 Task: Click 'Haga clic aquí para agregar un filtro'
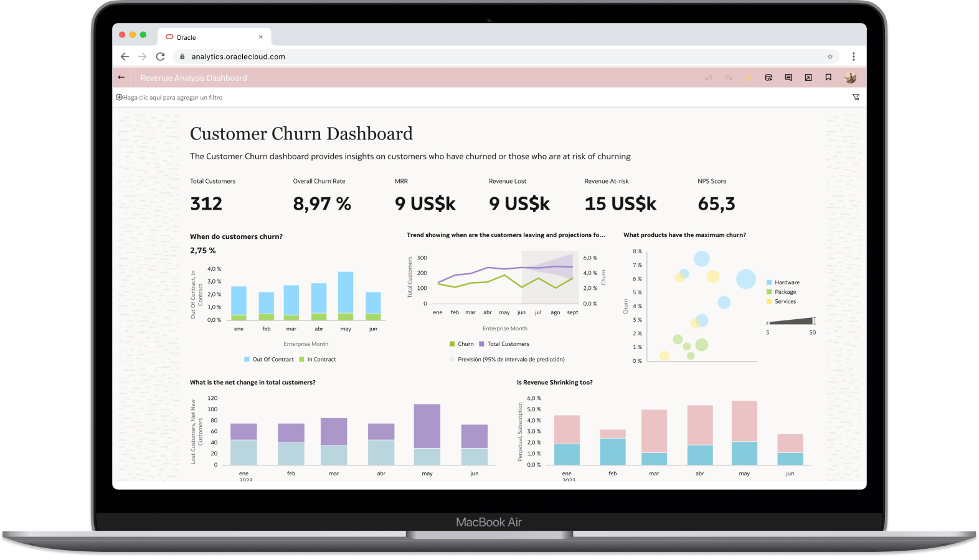[173, 98]
